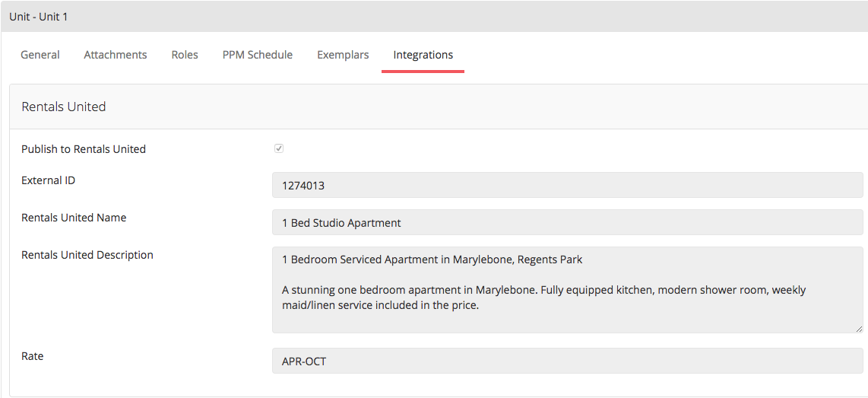Open the Attachments tab
This screenshot has width=868, height=398.
click(115, 55)
